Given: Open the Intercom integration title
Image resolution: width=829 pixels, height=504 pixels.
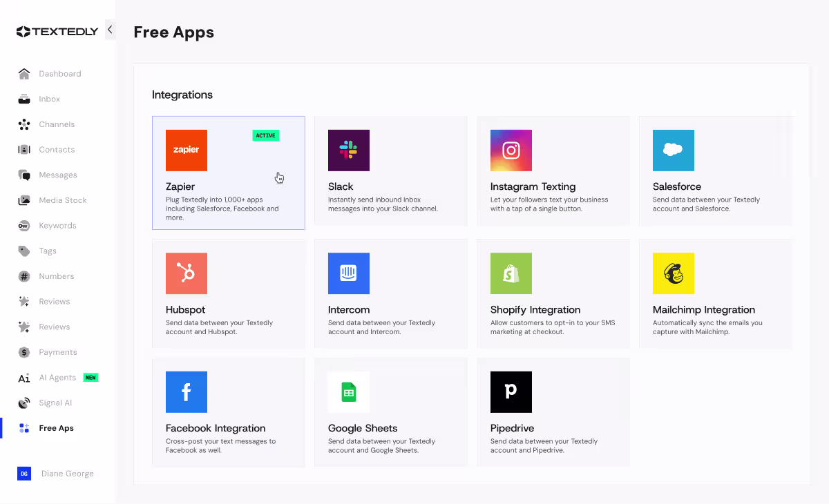Looking at the screenshot, I should [x=349, y=310].
